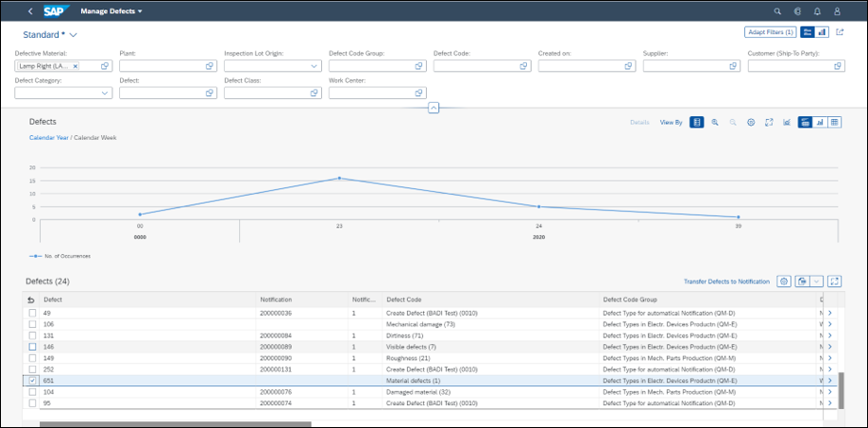The height and width of the screenshot is (428, 868).
Task: Open chart settings gear icon
Action: [751, 123]
